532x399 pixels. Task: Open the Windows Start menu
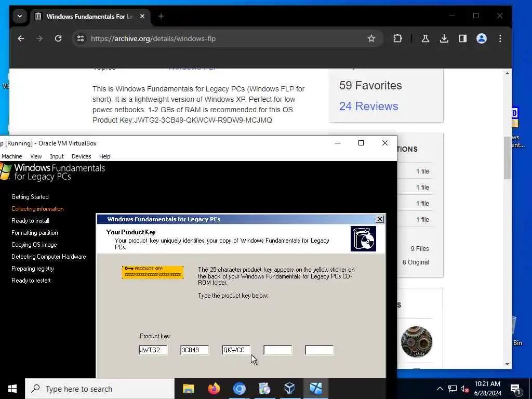pos(12,389)
